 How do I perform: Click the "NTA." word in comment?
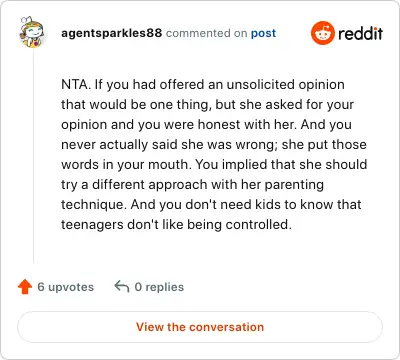76,84
